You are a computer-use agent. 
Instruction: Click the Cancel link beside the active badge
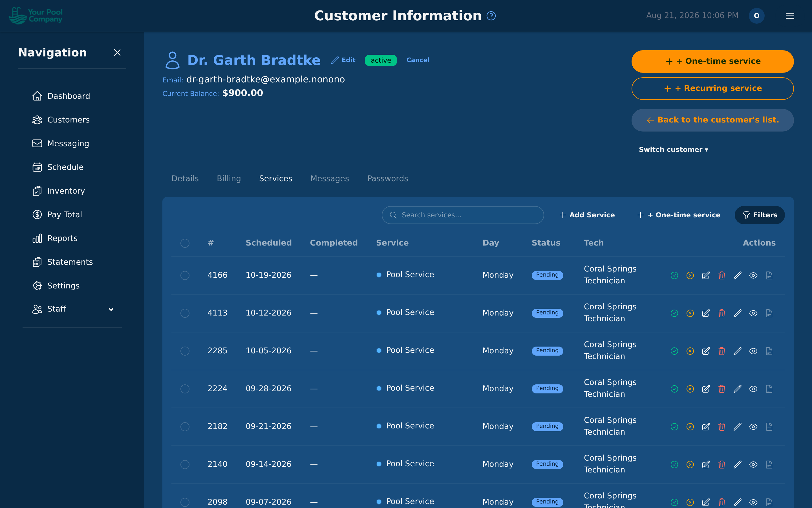click(418, 60)
